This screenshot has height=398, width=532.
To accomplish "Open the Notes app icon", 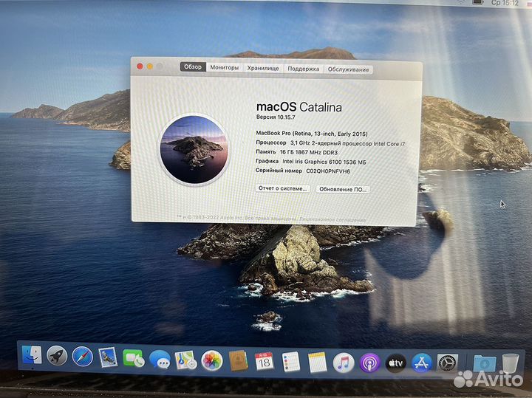I will click(x=317, y=363).
